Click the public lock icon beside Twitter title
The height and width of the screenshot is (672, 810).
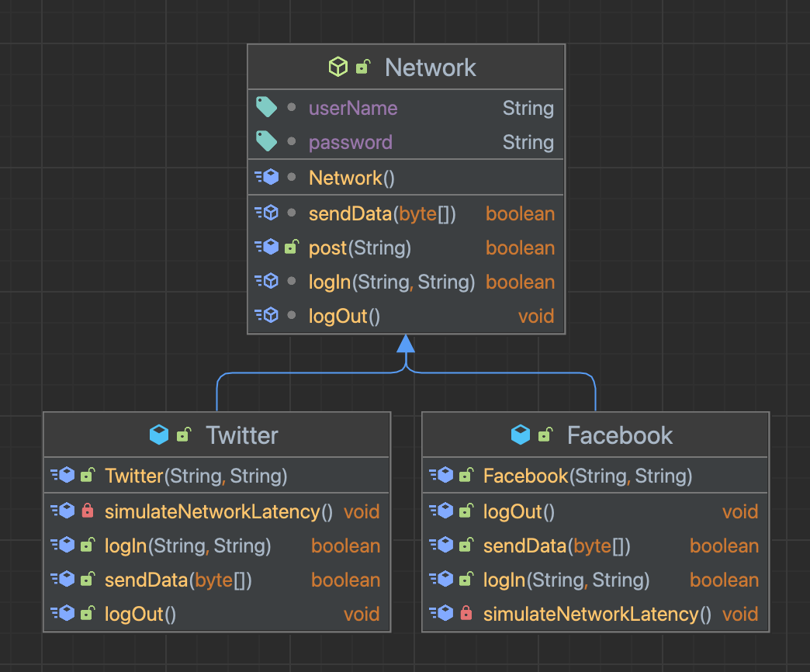tap(184, 435)
